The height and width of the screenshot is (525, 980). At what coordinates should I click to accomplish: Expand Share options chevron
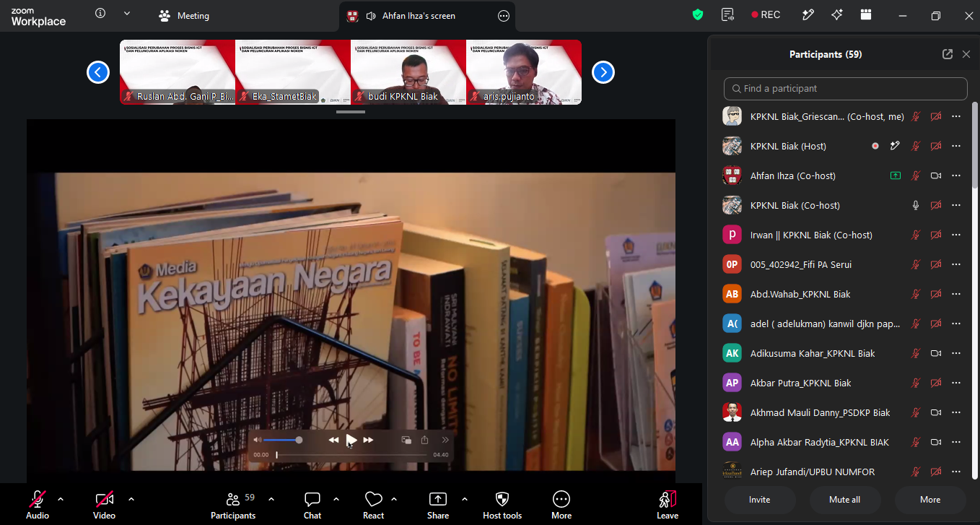coord(465,499)
